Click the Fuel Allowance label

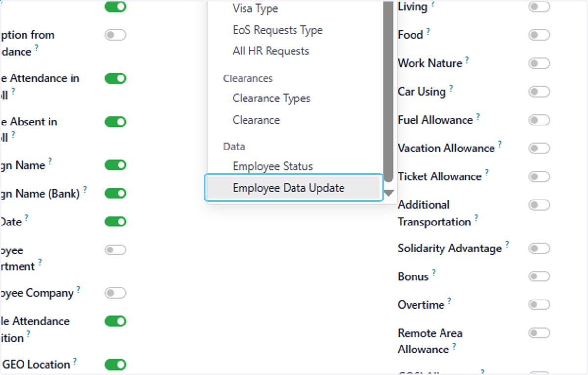(x=435, y=120)
